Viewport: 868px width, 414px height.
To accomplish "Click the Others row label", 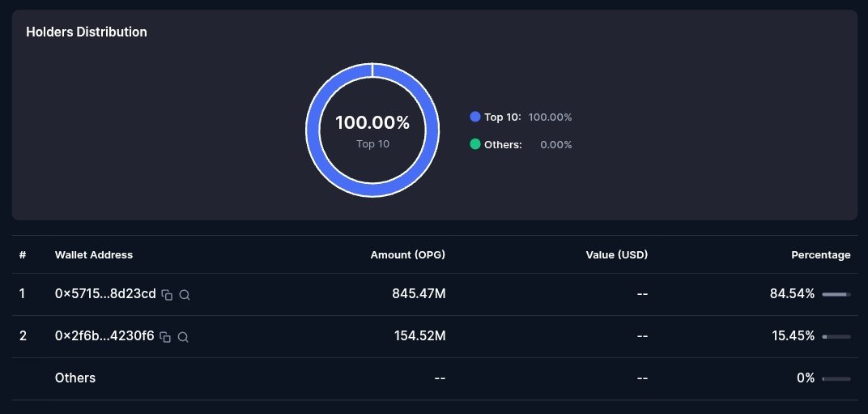I will 75,378.
